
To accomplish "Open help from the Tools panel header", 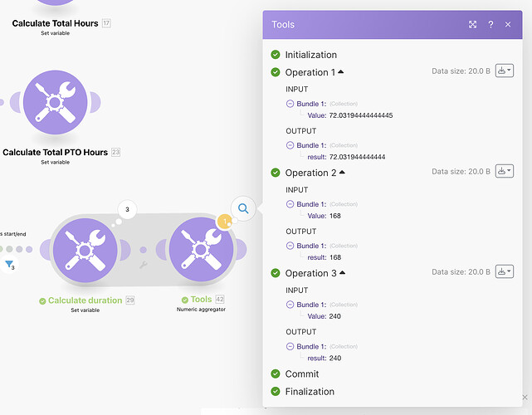I will [491, 25].
